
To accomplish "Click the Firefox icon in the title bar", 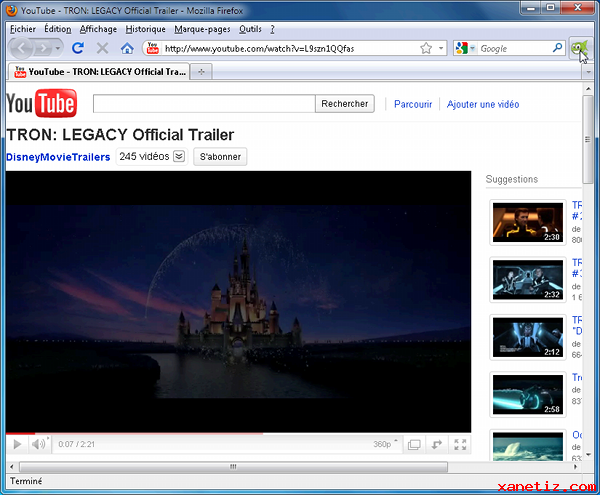I will pos(12,10).
